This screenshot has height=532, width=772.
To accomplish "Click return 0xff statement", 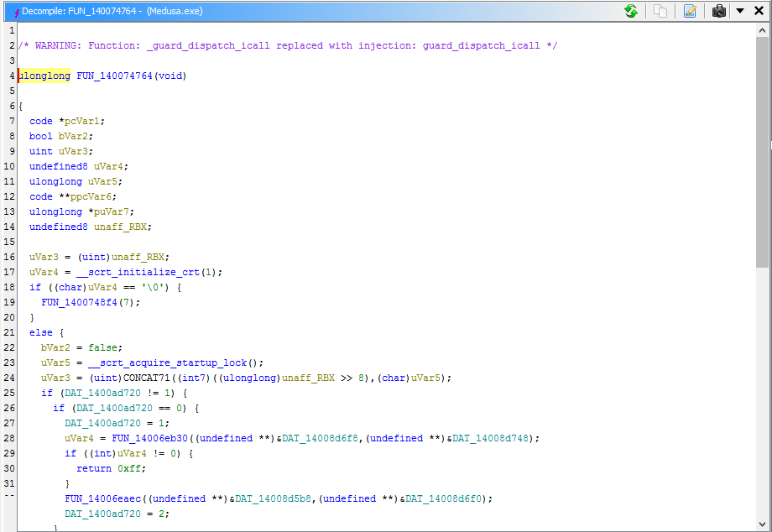I will [111, 468].
